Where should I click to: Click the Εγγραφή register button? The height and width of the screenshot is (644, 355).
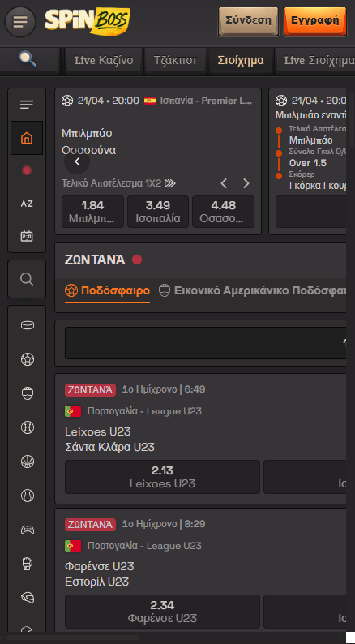(x=315, y=20)
